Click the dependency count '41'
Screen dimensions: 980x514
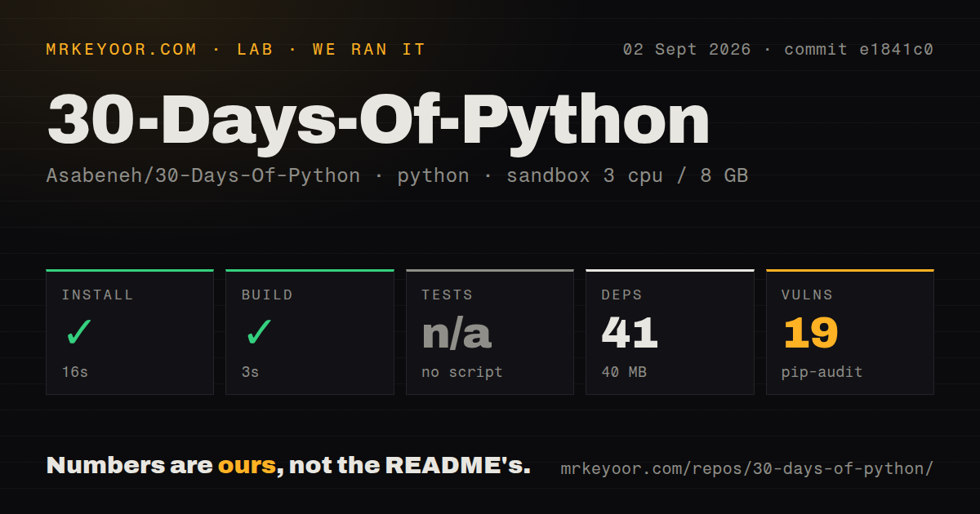tap(630, 333)
